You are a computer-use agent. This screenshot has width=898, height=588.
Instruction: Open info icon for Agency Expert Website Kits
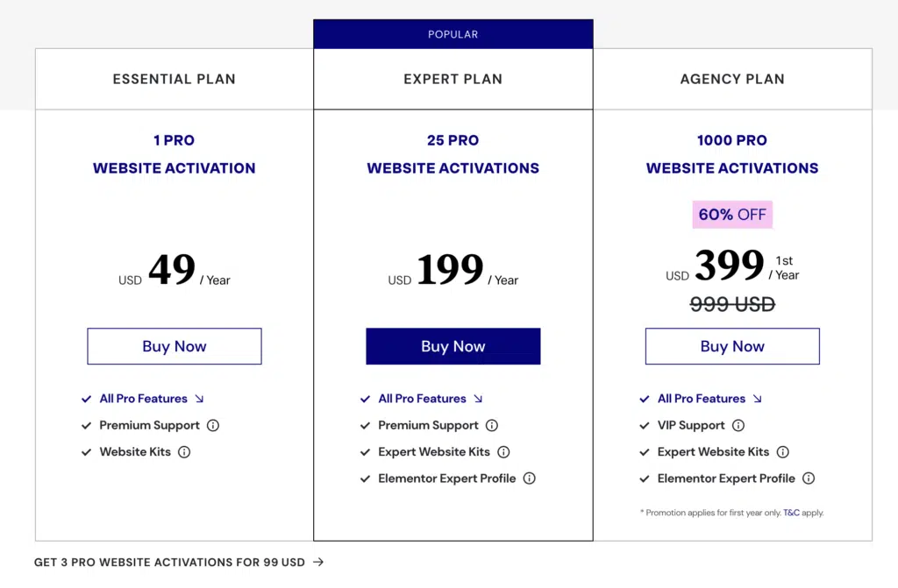782,452
